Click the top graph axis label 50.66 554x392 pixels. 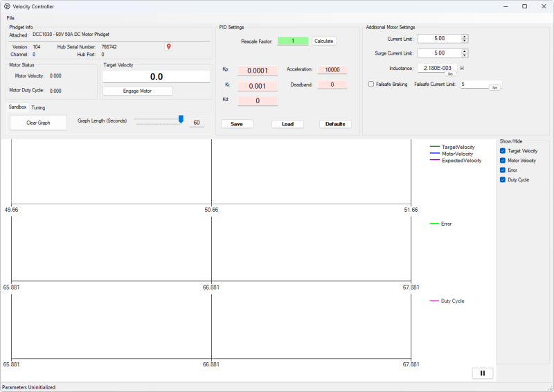click(211, 210)
